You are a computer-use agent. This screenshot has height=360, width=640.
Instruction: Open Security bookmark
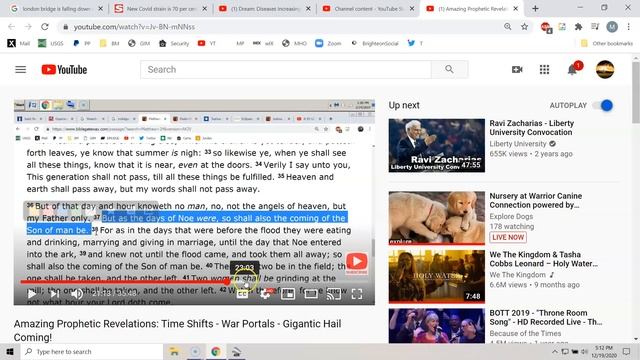click(174, 43)
